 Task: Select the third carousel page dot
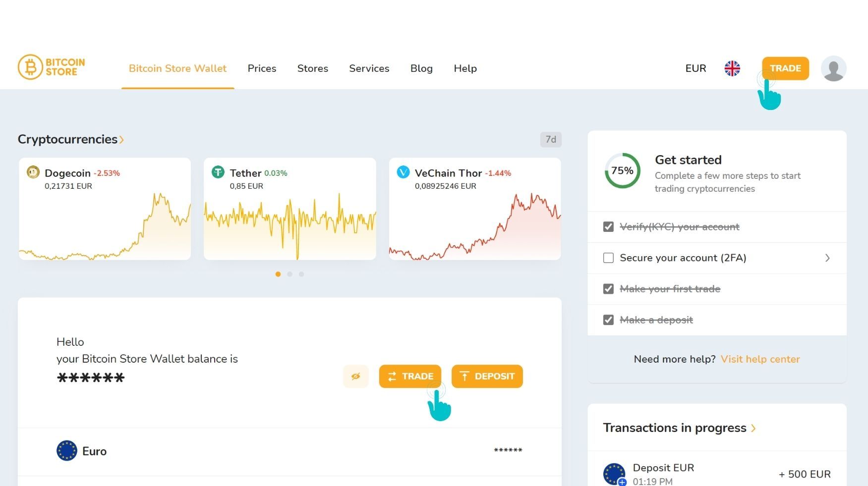[301, 274]
